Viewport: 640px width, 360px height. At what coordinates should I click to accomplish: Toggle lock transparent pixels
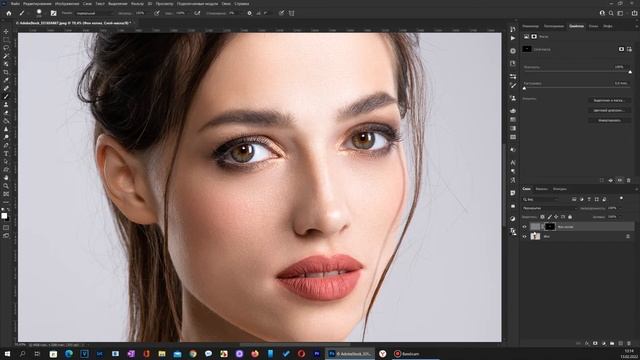pos(542,217)
